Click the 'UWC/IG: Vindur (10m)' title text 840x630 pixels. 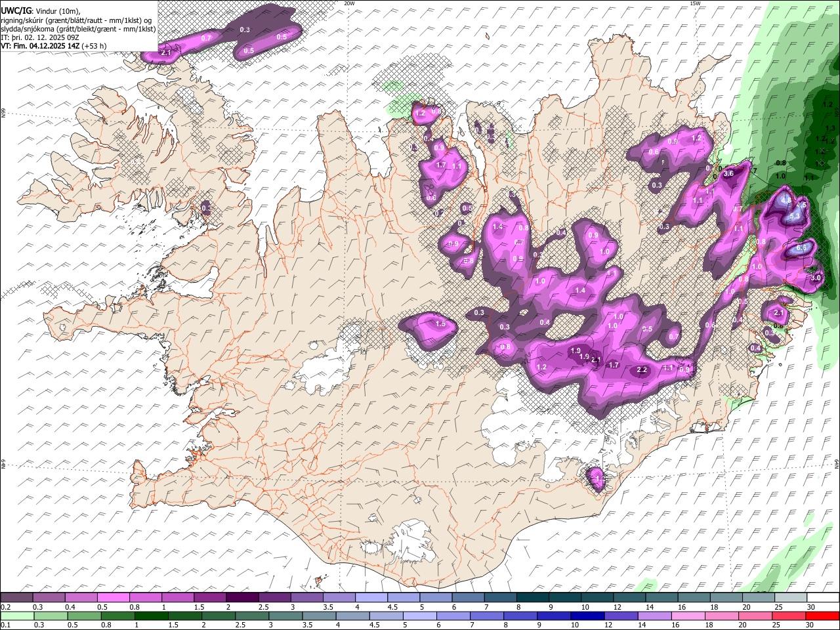(x=40, y=10)
